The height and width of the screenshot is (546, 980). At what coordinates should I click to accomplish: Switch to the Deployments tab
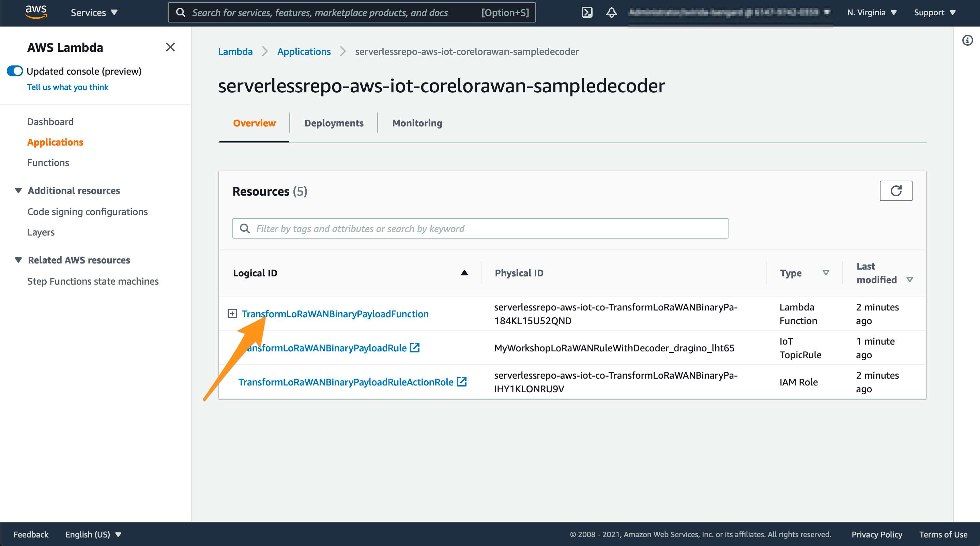pos(334,123)
